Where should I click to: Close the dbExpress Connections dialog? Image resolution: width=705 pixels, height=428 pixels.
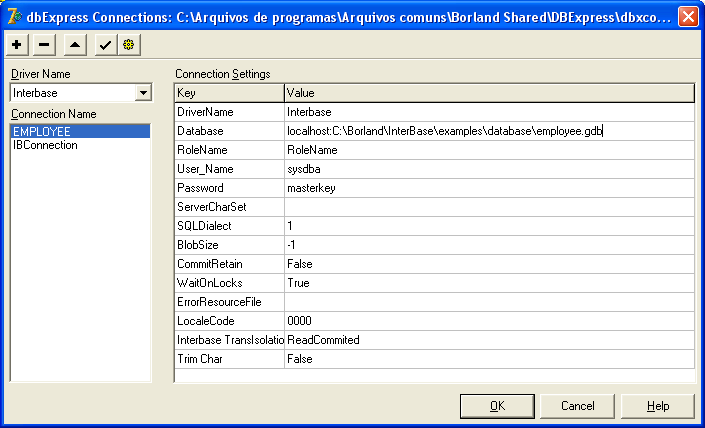688,16
